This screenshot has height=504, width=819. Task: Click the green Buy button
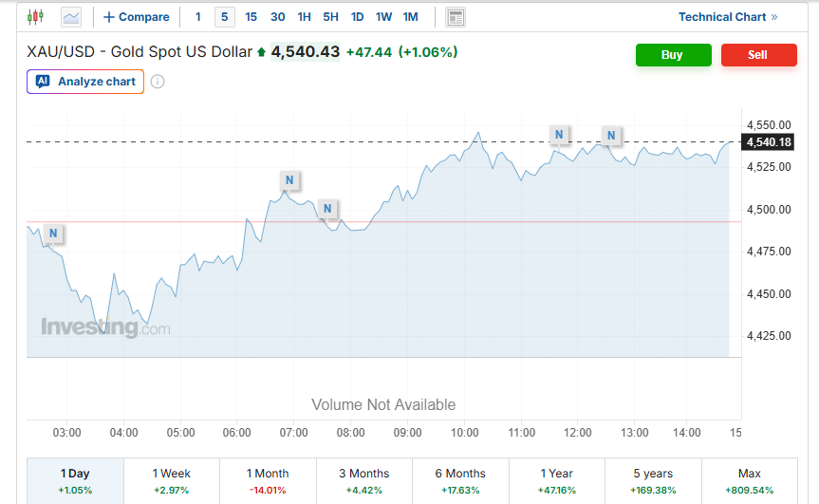(x=673, y=55)
